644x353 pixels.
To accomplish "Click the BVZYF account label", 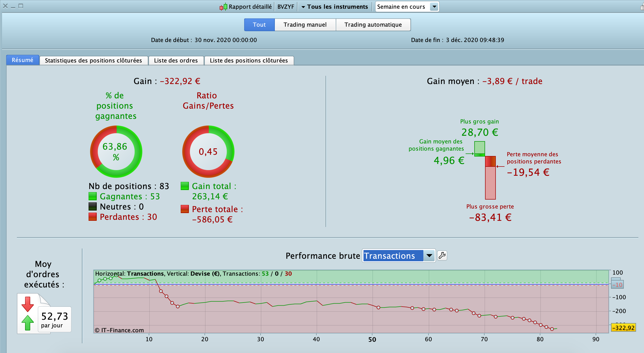I will tap(286, 7).
